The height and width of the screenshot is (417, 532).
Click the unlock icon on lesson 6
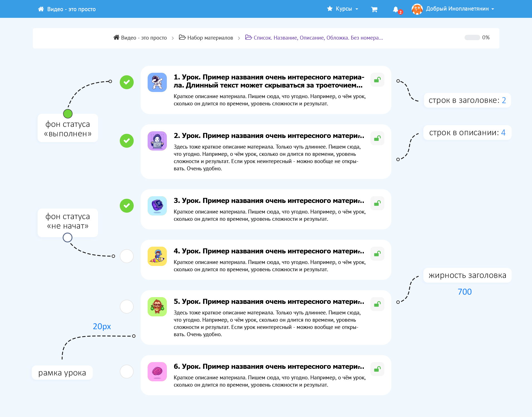377,369
